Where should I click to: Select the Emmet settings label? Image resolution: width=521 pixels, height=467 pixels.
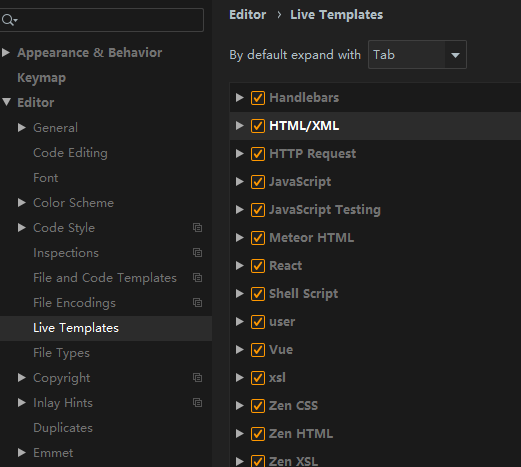(x=53, y=453)
